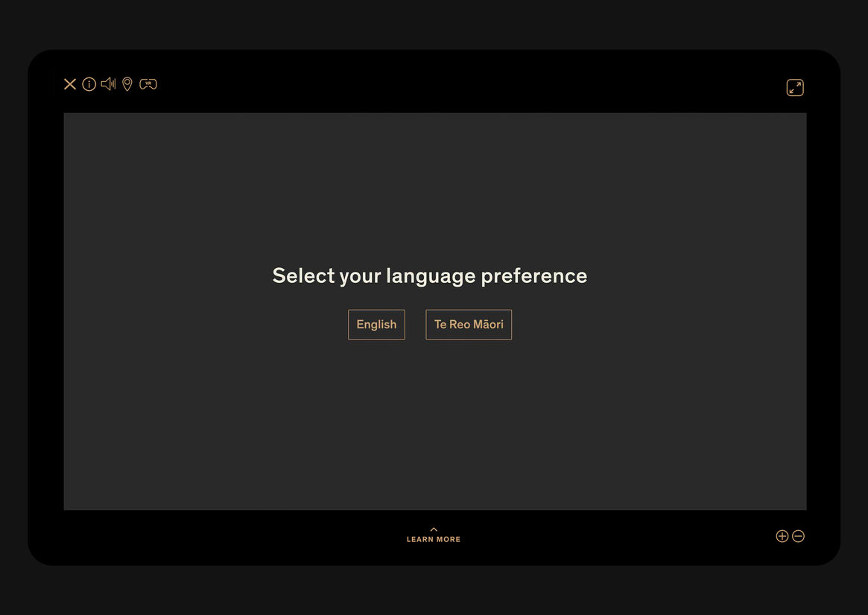
Task: Select Te Reo Māori language option
Action: click(469, 325)
